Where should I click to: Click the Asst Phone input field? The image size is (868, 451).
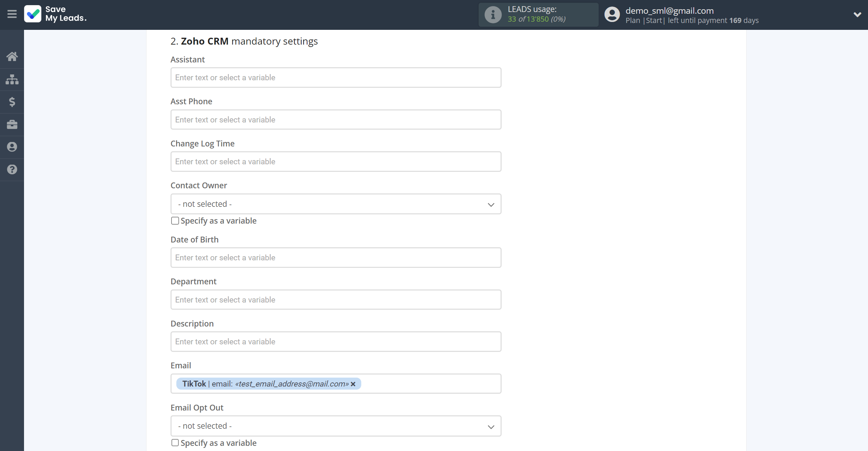[336, 120]
